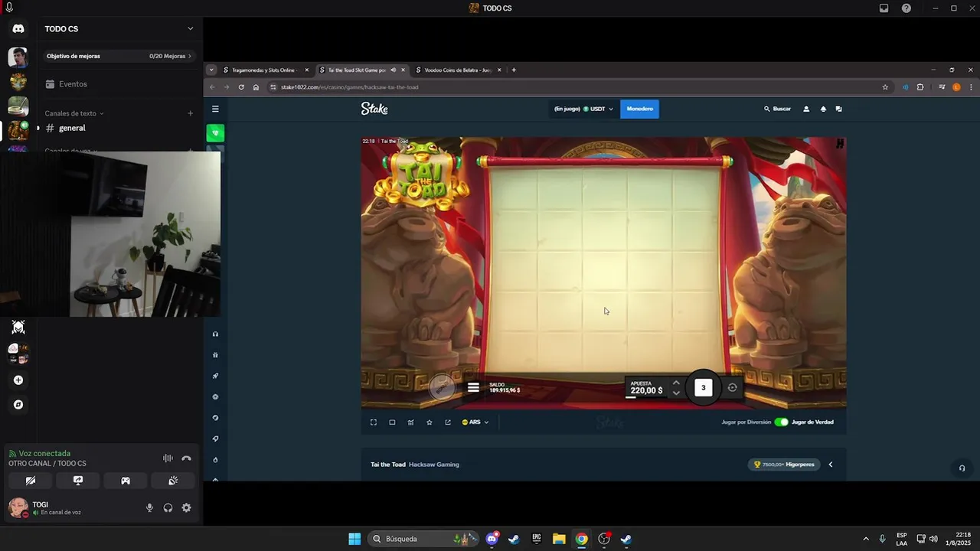
Task: Open Stake user profile icon
Action: (806, 109)
